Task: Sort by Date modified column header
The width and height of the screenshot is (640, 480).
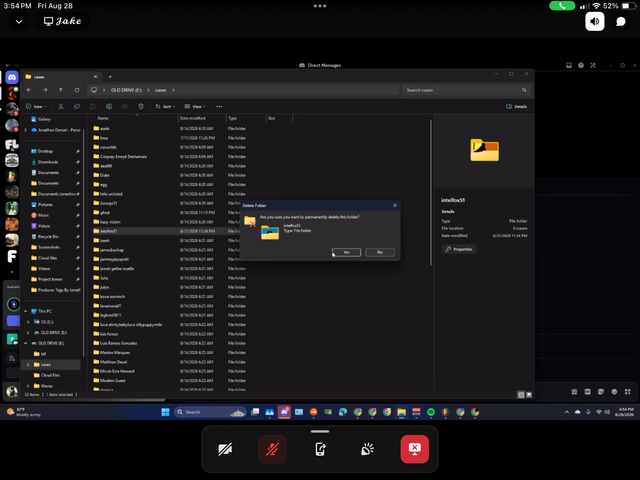Action: 193,118
